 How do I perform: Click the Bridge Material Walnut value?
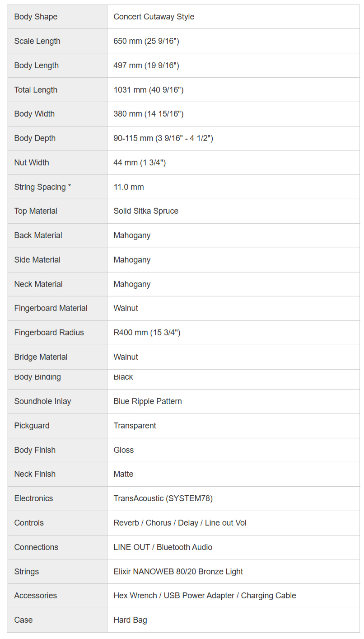126,357
